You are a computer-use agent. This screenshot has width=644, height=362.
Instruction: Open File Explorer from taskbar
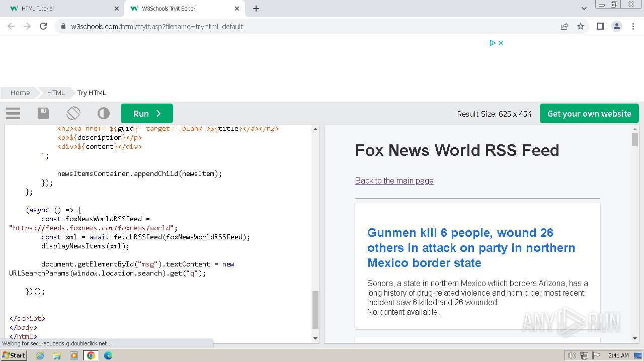pos(57,355)
